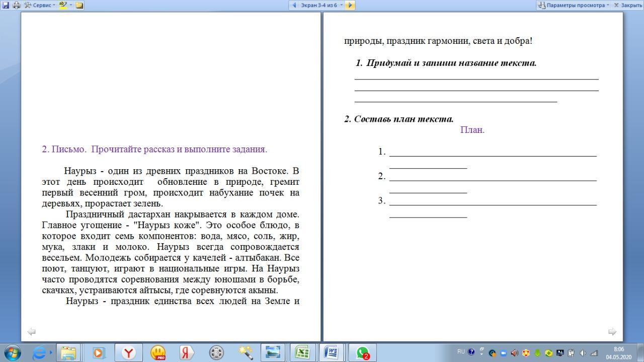Screen dimensions: 644x362
Task: Click task heading 'Придумай и запиши название текста'
Action: click(x=451, y=63)
